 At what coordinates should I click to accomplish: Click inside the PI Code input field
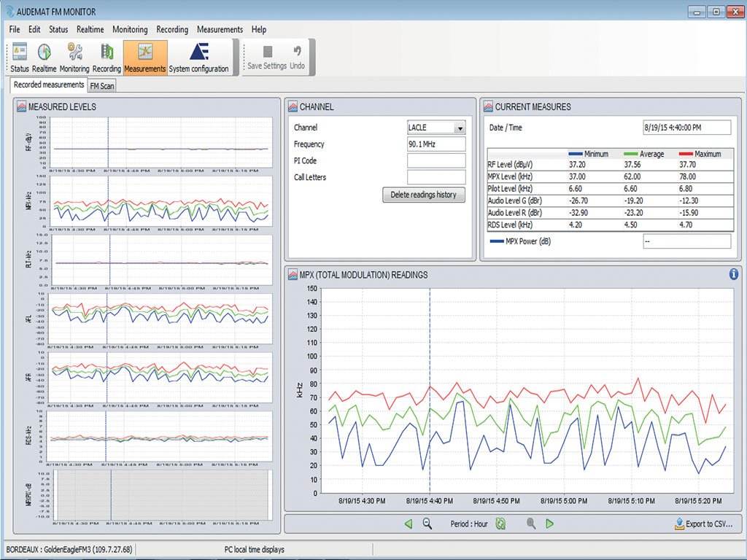click(x=436, y=160)
